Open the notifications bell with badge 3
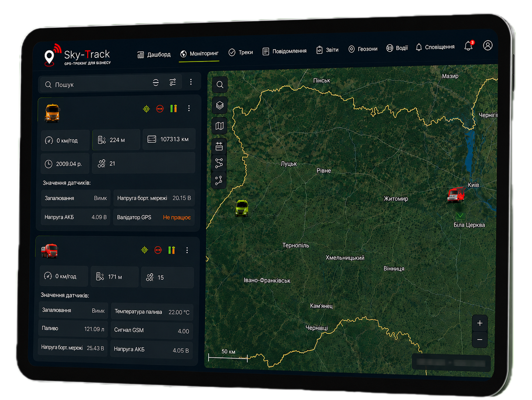Viewport: 532px width, 400px height. [x=469, y=46]
